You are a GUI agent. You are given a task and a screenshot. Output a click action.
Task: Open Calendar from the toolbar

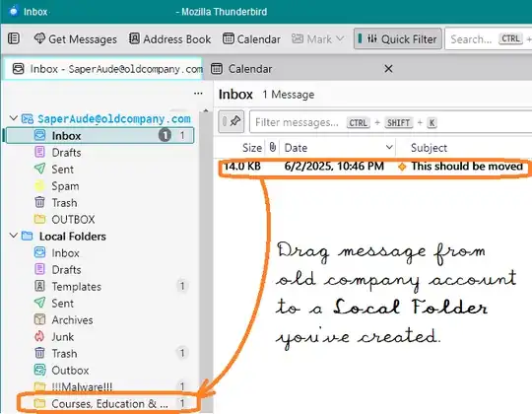click(x=251, y=39)
